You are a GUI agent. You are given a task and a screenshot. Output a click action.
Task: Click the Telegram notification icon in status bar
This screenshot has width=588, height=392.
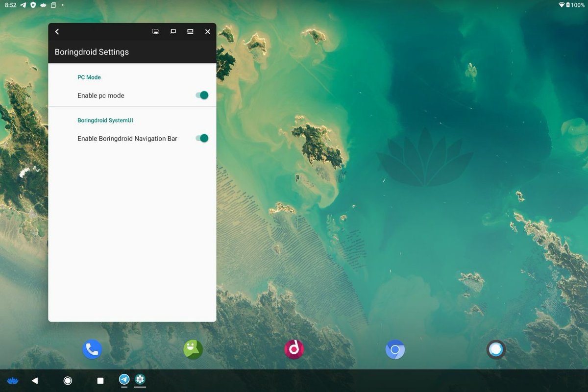(x=24, y=5)
